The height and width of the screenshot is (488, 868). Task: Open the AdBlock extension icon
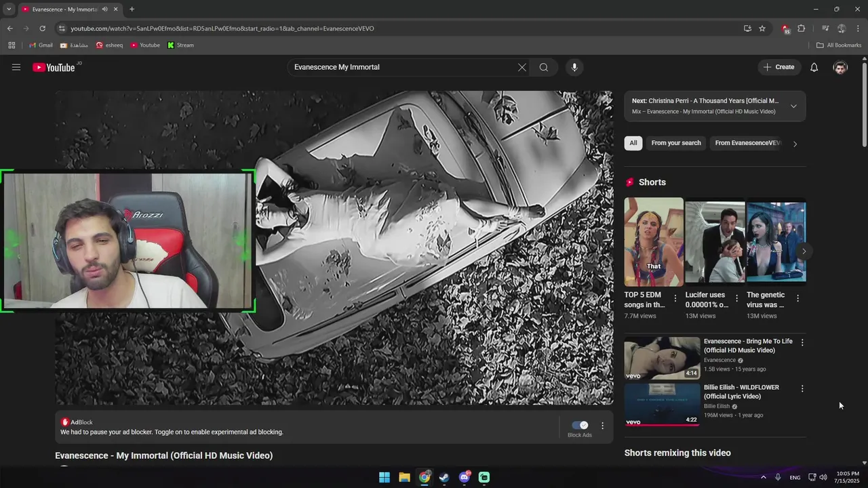(x=785, y=28)
